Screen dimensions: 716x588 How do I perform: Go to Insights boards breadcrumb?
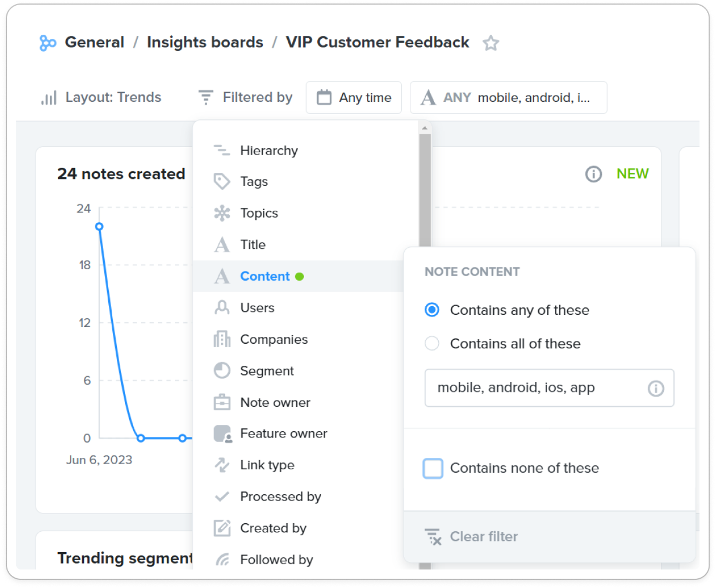pos(205,42)
